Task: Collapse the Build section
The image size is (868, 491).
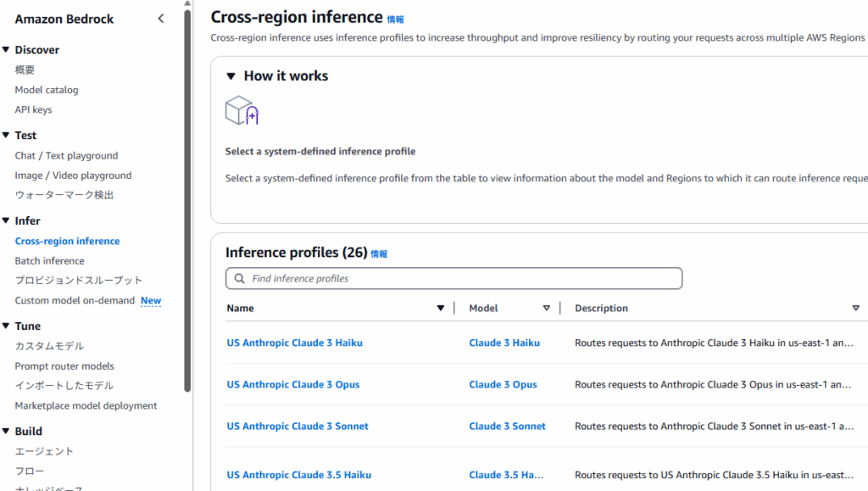Action: pyautogui.click(x=6, y=431)
